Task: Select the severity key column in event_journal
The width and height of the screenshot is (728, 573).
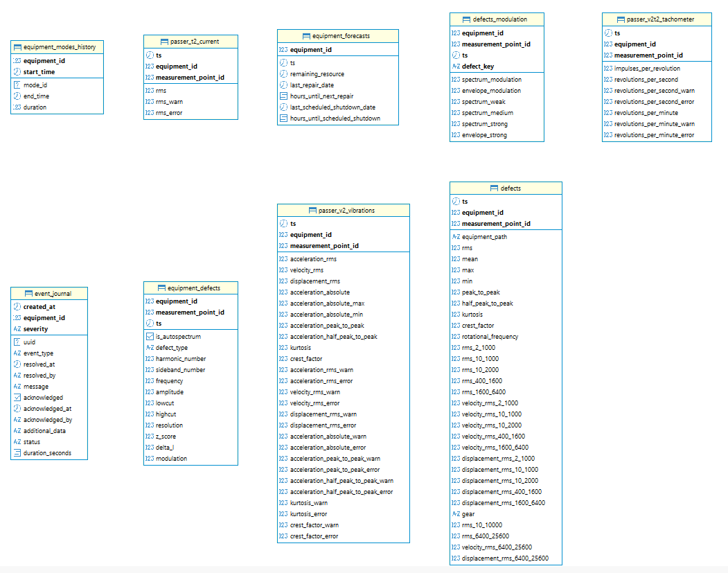Action: [37, 329]
